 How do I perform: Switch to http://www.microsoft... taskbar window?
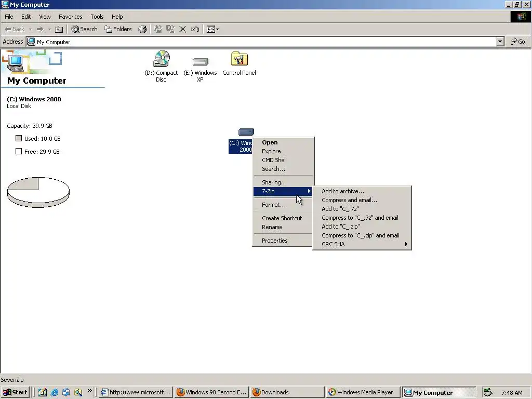pos(136,393)
